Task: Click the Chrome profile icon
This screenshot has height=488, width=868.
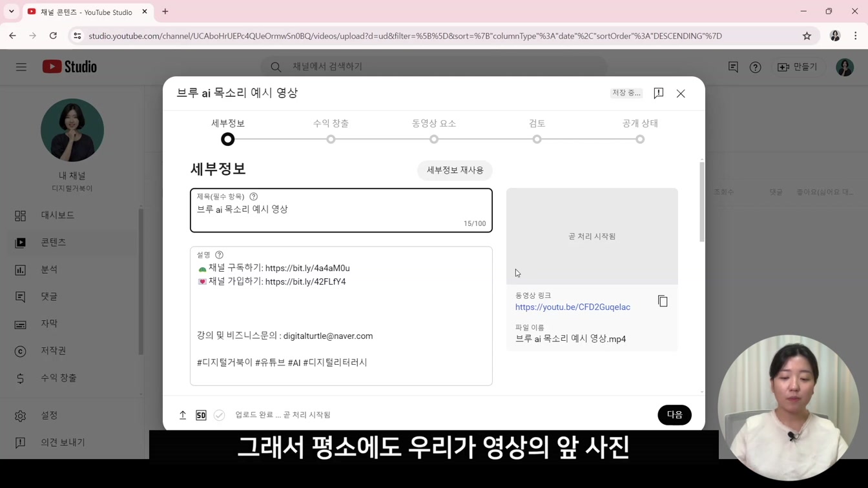Action: (835, 36)
